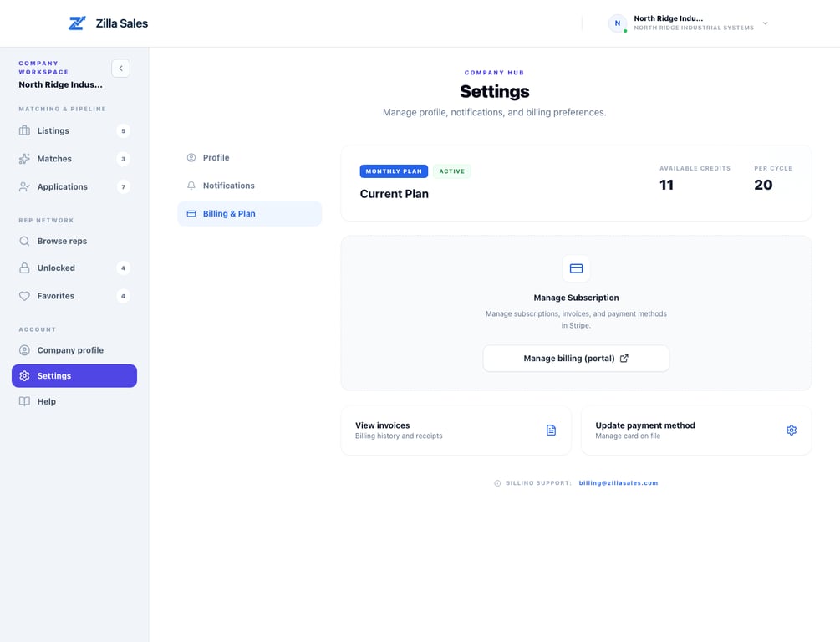The height and width of the screenshot is (642, 840).
Task: Open Company profile page
Action: 74,350
